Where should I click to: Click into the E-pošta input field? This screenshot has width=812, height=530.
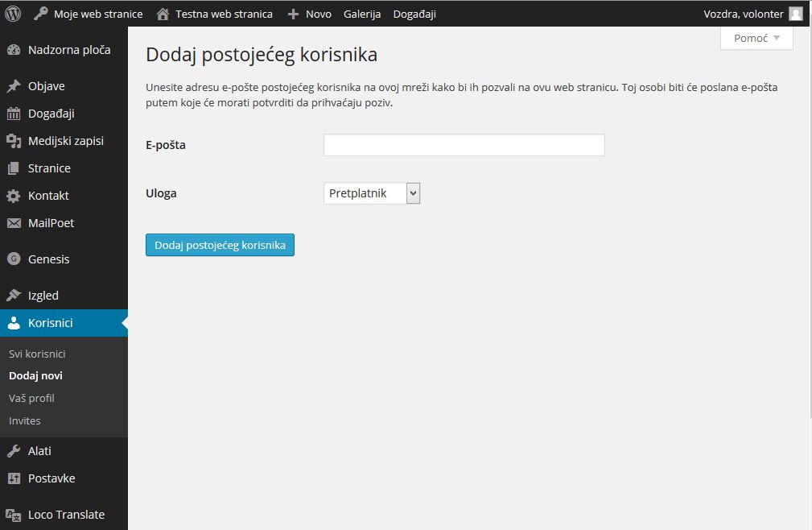tap(464, 145)
